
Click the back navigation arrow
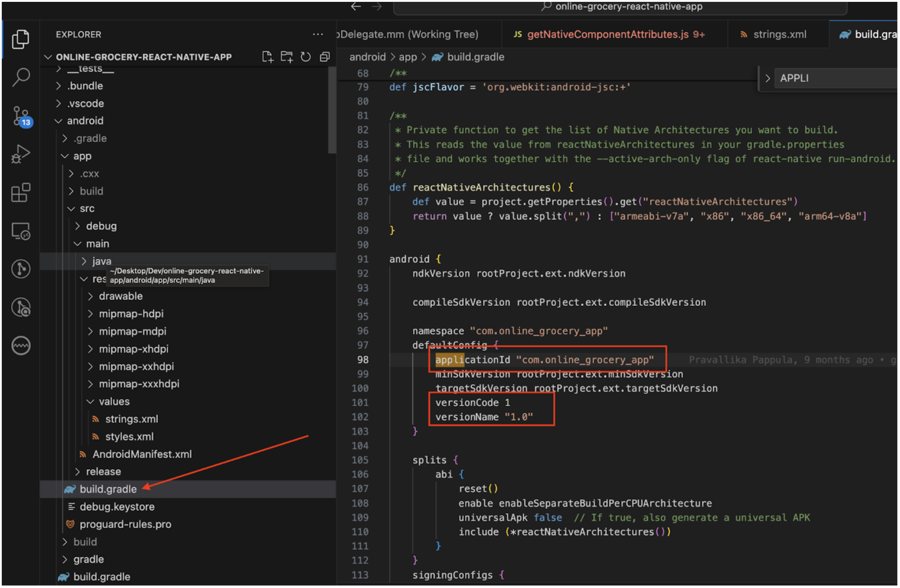(x=355, y=6)
